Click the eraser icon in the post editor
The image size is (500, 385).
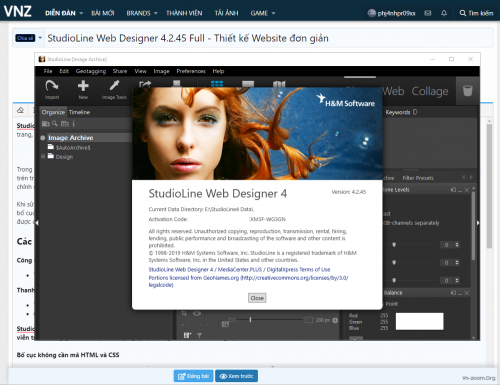point(20,110)
